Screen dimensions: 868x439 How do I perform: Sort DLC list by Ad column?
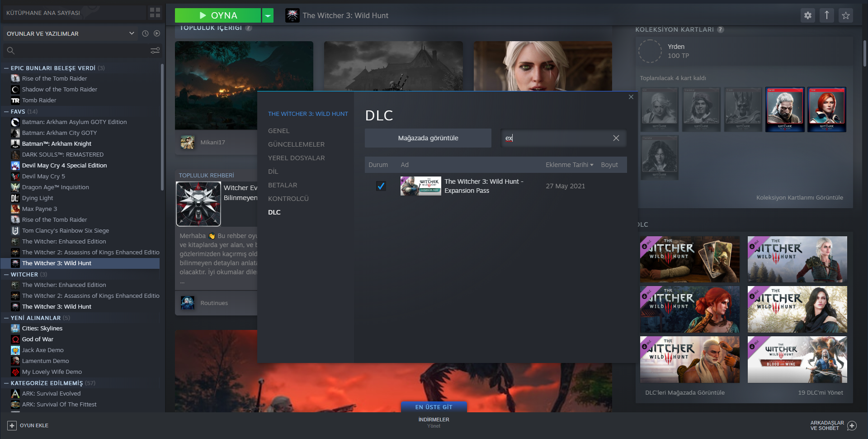(405, 165)
